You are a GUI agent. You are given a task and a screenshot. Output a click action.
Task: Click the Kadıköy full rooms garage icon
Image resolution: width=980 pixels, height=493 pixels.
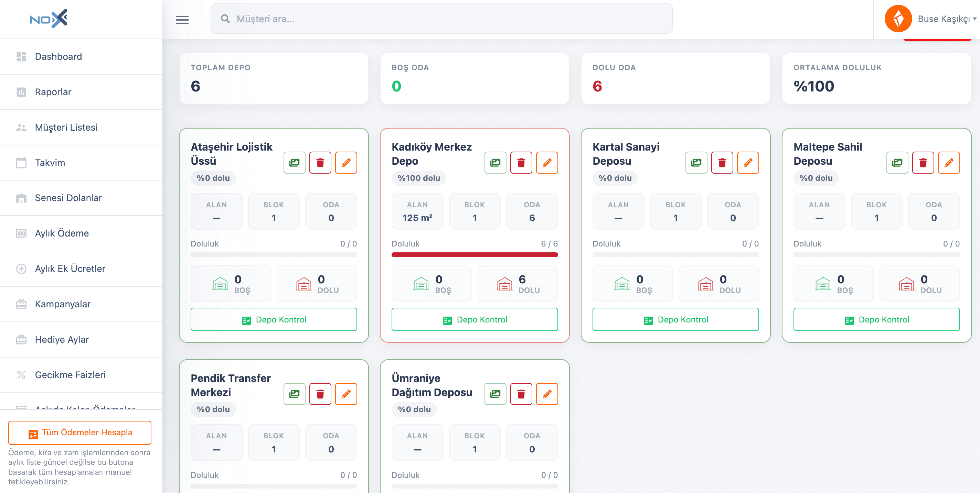point(504,284)
